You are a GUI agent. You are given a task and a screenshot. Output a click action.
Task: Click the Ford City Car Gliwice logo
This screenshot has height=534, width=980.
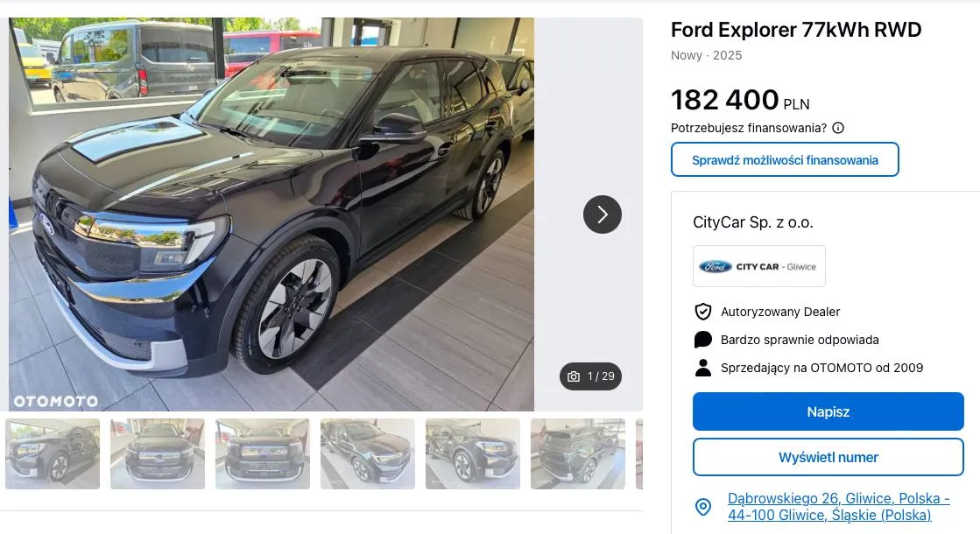click(x=758, y=266)
